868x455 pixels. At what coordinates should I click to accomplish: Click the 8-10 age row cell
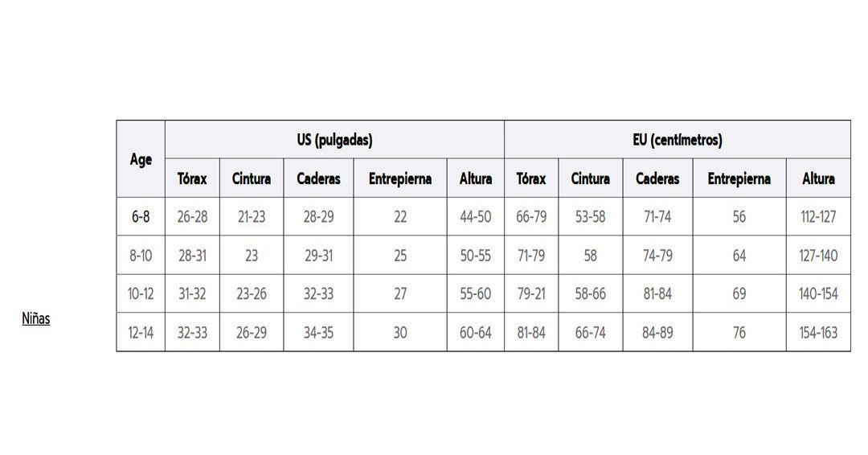141,256
